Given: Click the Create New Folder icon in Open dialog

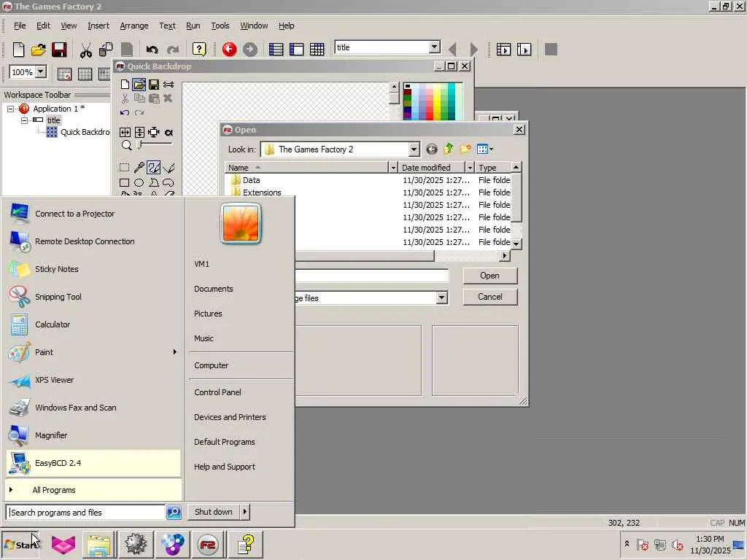Looking at the screenshot, I should click(x=465, y=149).
